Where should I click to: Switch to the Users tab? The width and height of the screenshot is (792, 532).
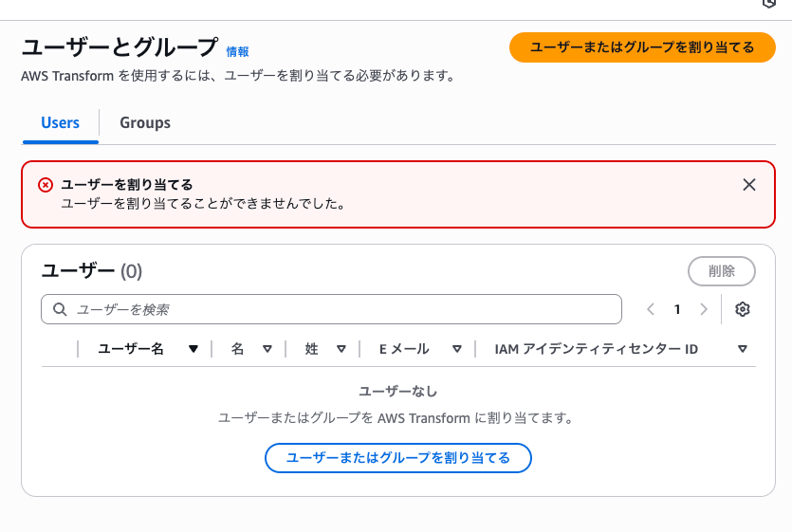tap(60, 122)
